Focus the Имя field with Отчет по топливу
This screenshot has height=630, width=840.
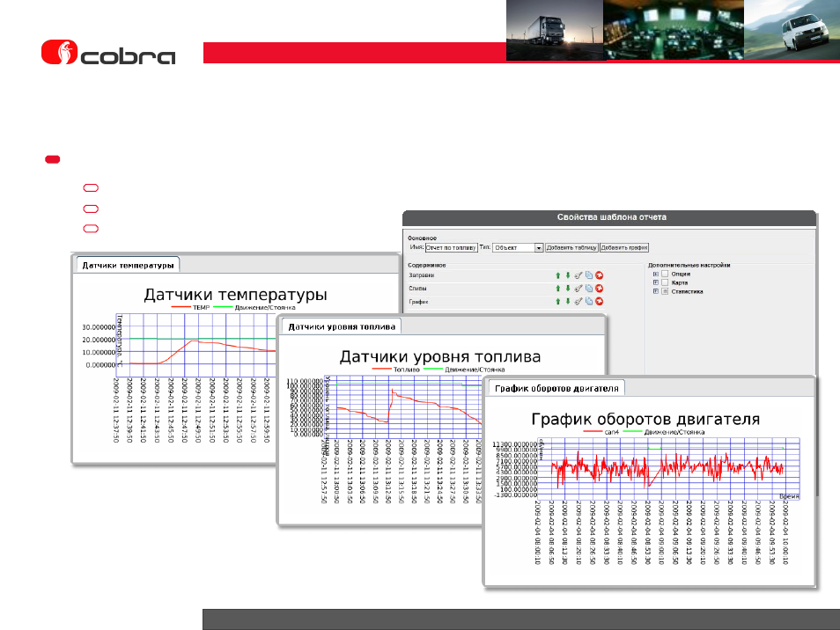click(451, 248)
